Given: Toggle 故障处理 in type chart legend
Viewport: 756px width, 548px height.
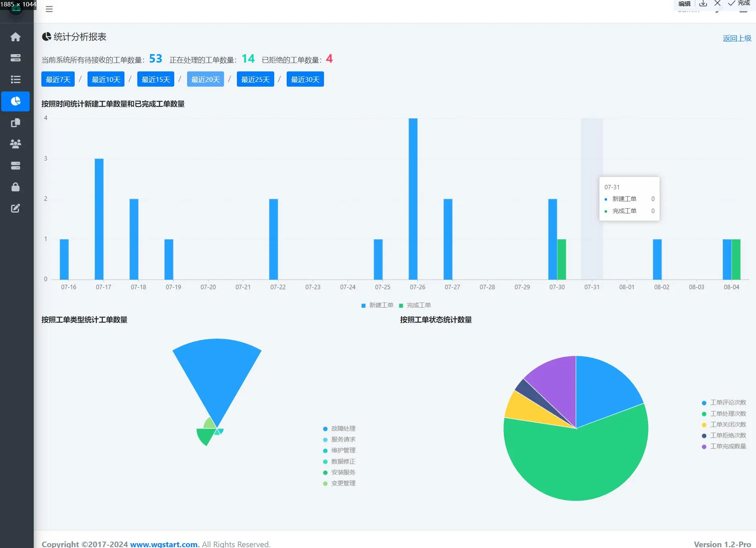Looking at the screenshot, I should pos(339,428).
